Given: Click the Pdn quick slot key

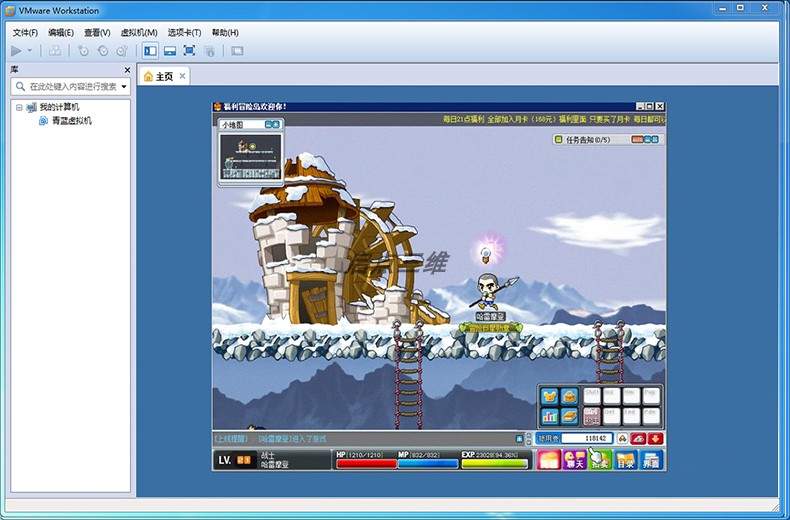Looking at the screenshot, I should tap(651, 416).
